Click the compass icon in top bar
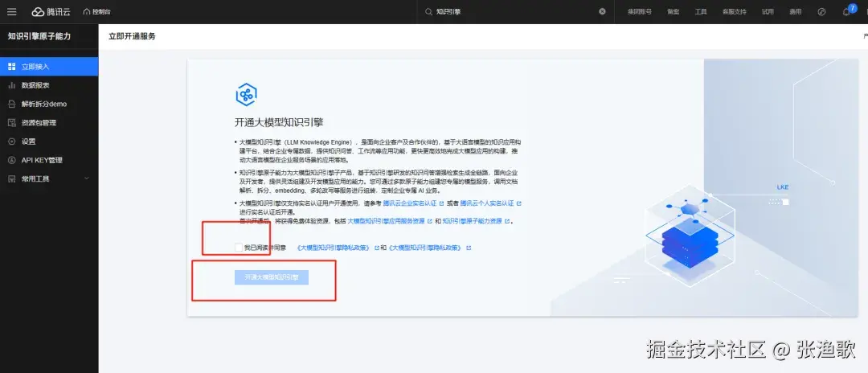 pyautogui.click(x=821, y=11)
